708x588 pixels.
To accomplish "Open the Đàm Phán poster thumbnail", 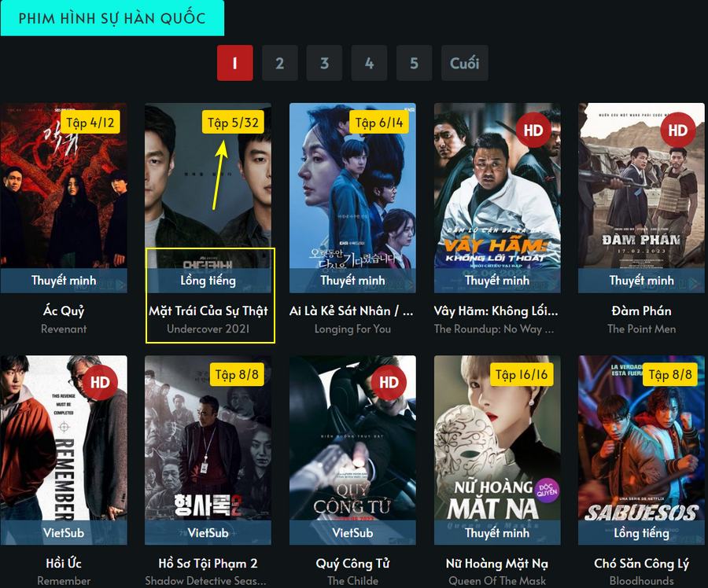I will click(642, 197).
